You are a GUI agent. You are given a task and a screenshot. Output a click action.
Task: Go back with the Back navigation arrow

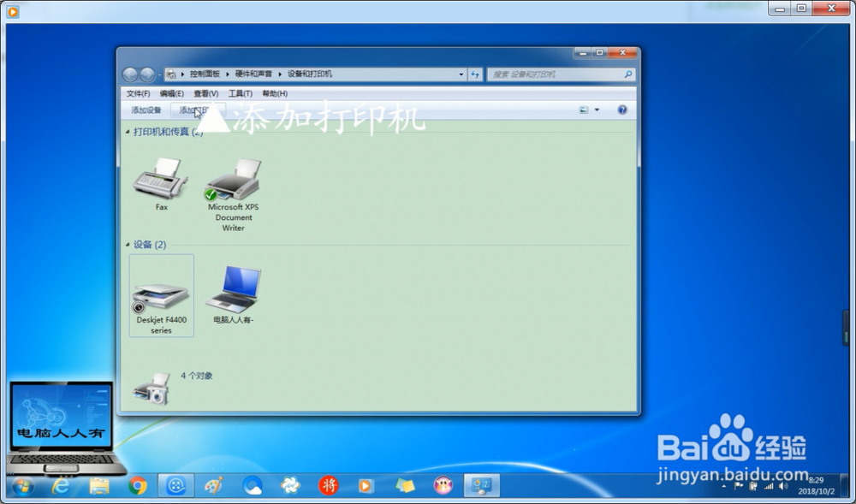tap(130, 74)
